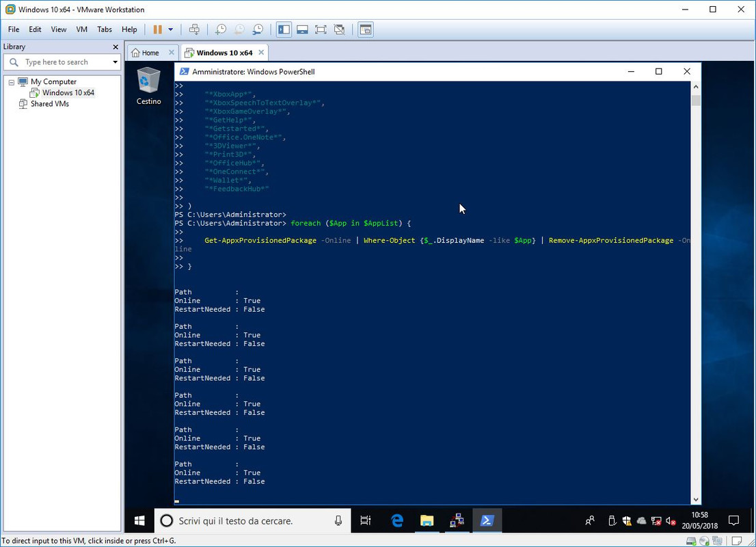
Task: Click the OneDrive cloud tray icon
Action: pyautogui.click(x=641, y=520)
